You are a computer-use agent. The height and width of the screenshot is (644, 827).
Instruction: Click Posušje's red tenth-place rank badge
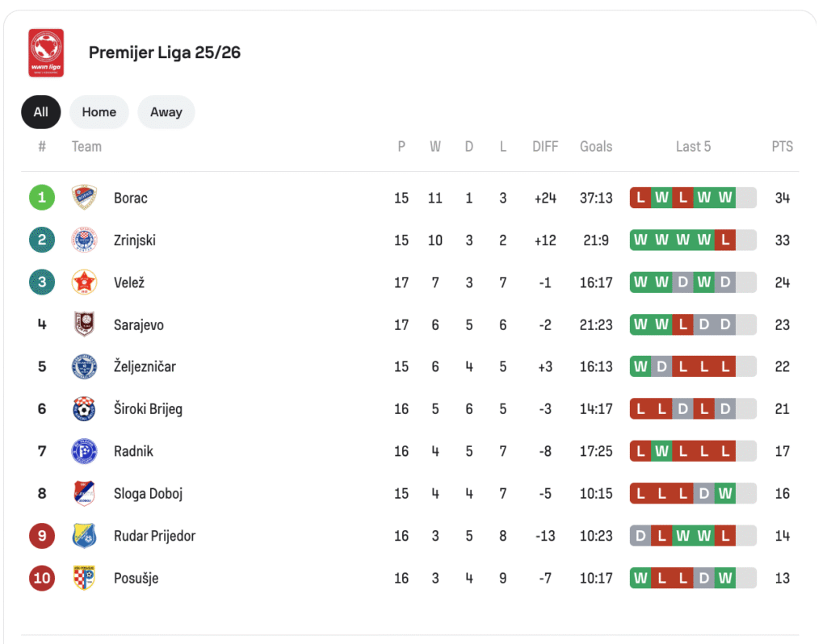coord(42,578)
